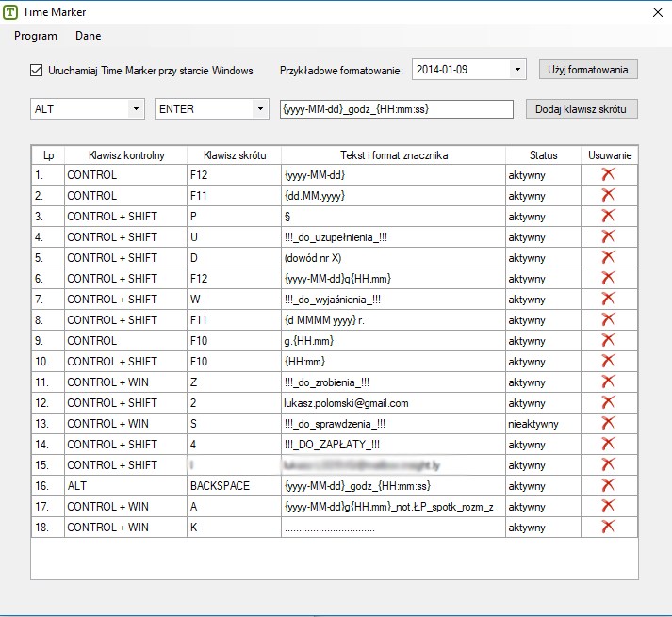Image resolution: width=672 pixels, height=617 pixels.
Task: Click the Status column header
Action: coord(543,155)
